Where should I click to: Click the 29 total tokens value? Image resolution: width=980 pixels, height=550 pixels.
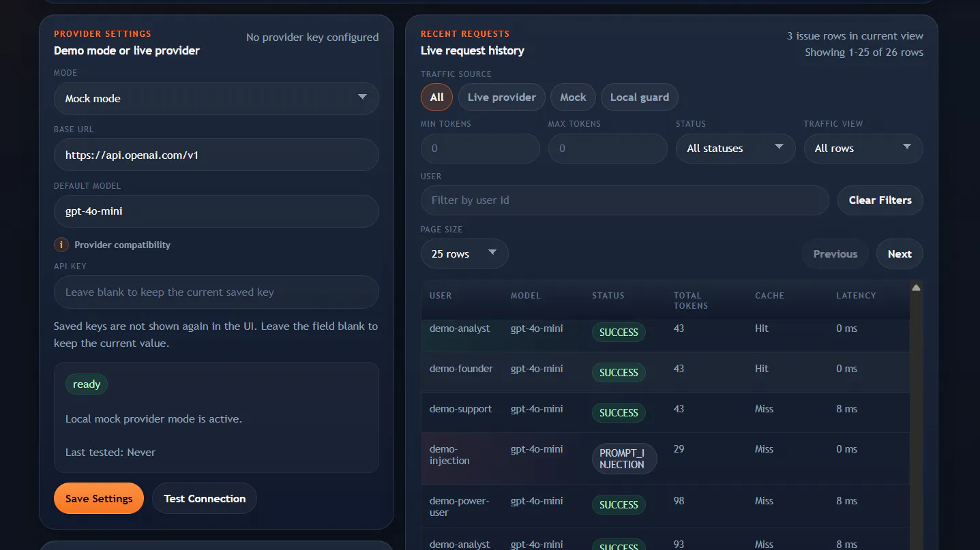point(679,449)
